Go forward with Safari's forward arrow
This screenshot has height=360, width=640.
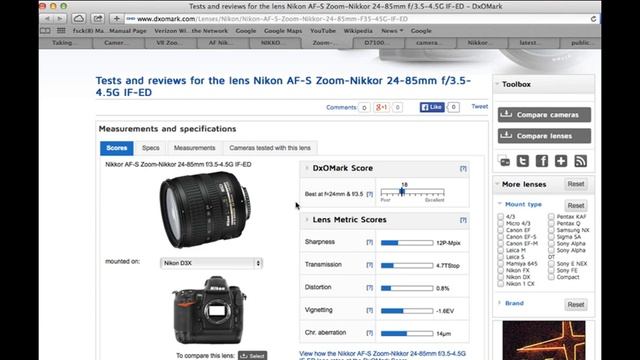60,19
